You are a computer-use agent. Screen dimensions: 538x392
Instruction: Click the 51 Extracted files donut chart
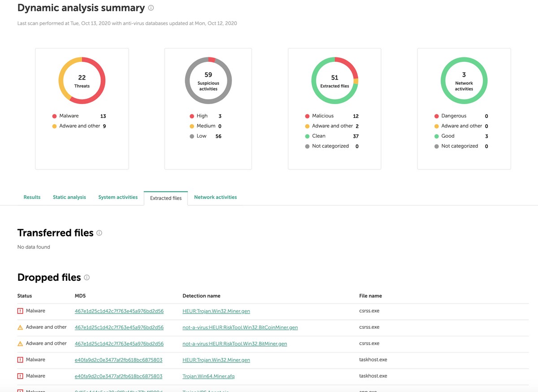[335, 81]
